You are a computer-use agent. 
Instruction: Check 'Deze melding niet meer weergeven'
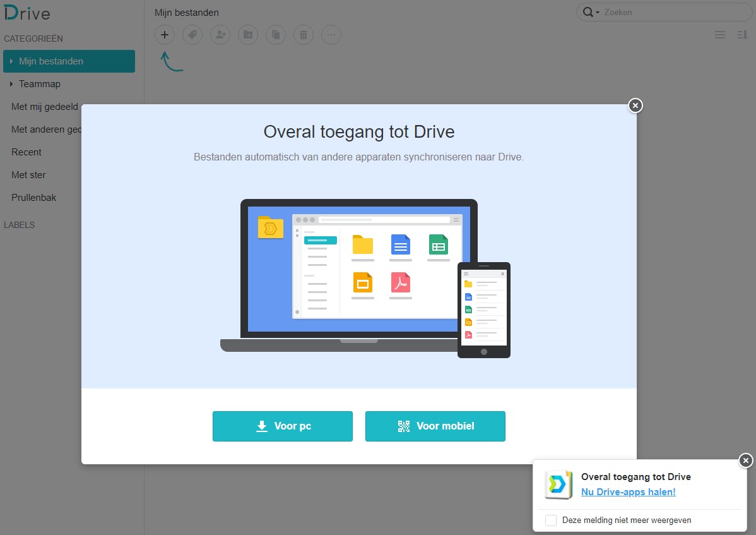(x=551, y=520)
